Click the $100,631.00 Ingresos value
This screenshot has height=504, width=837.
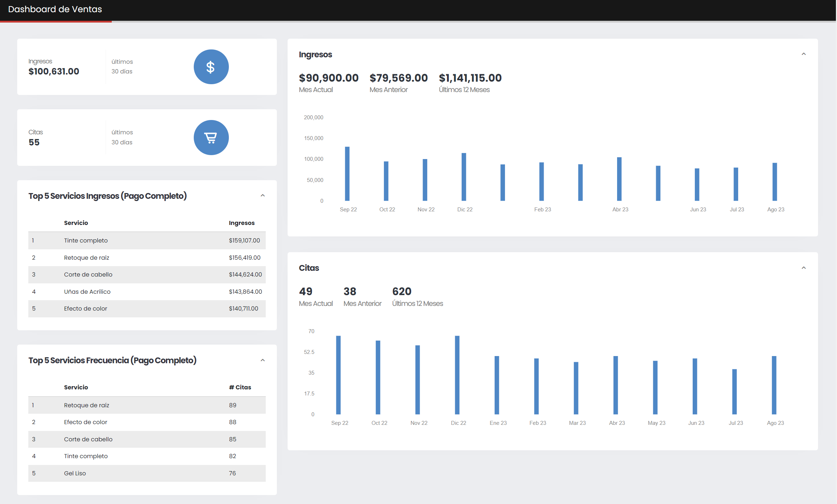(x=54, y=71)
